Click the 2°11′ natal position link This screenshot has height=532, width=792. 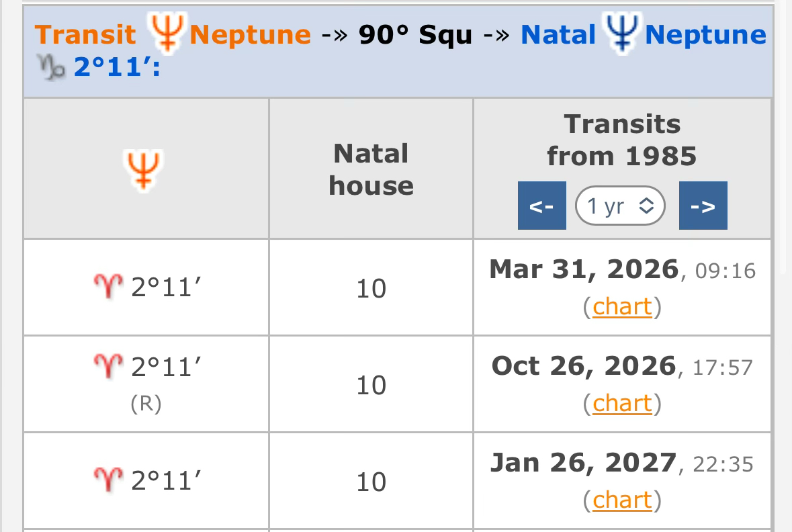pos(117,69)
